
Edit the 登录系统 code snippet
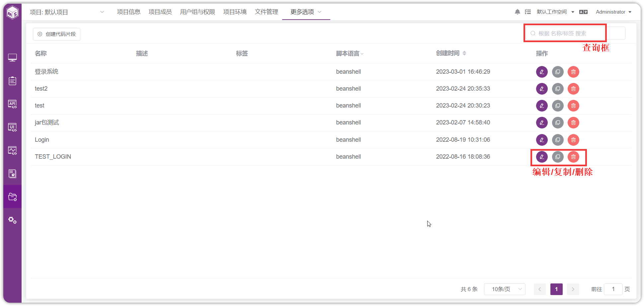[x=542, y=72]
